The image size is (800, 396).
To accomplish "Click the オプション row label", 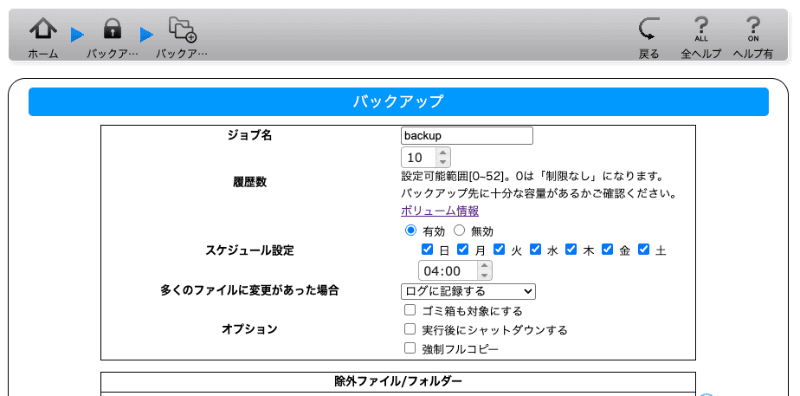I will tap(249, 329).
